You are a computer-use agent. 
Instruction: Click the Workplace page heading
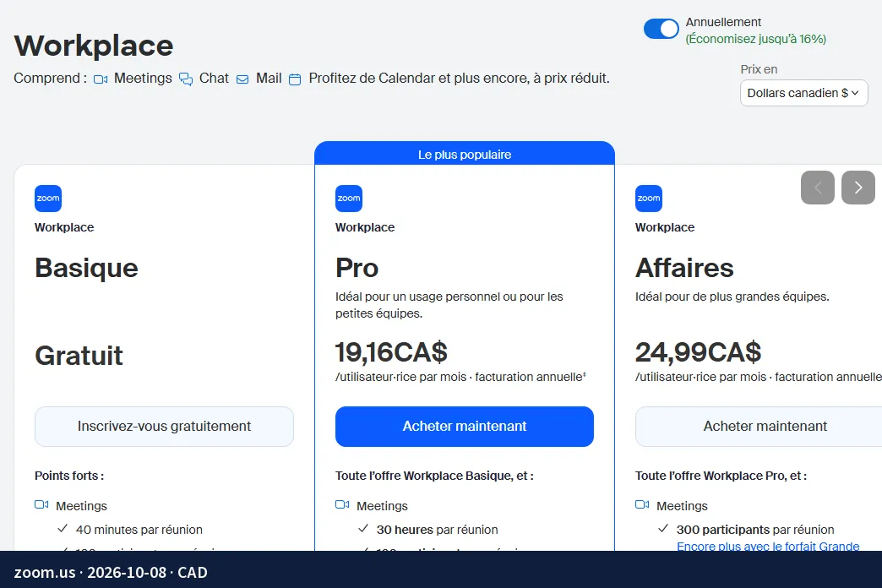coord(94,46)
